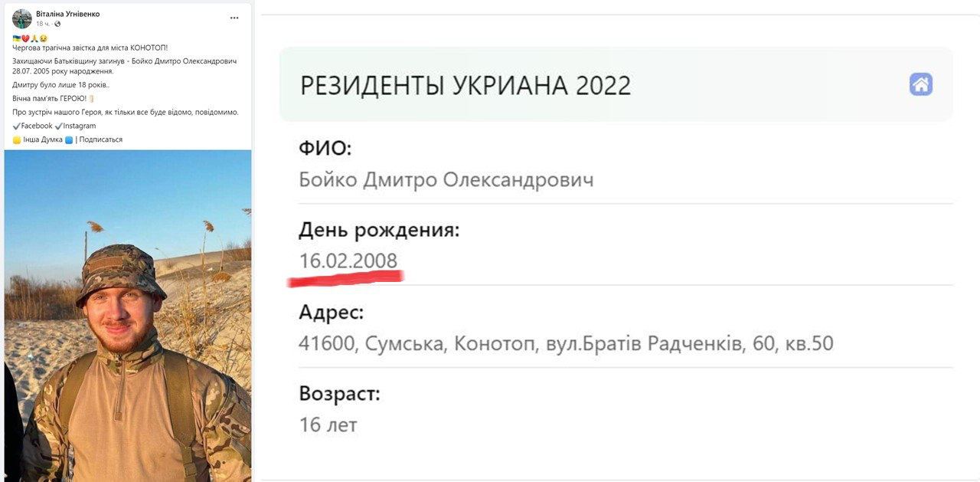Click the age value 16 лет

click(328, 425)
